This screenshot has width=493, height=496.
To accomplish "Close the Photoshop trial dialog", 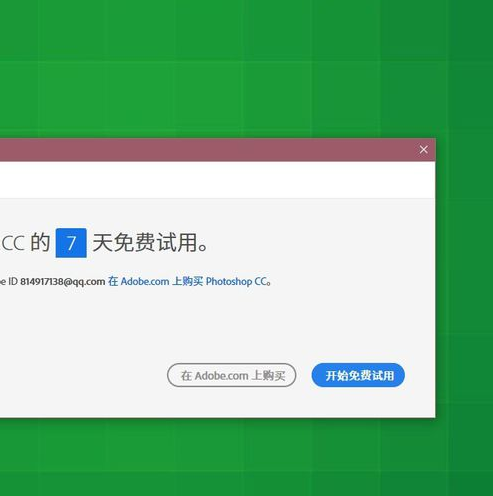I will pos(423,150).
